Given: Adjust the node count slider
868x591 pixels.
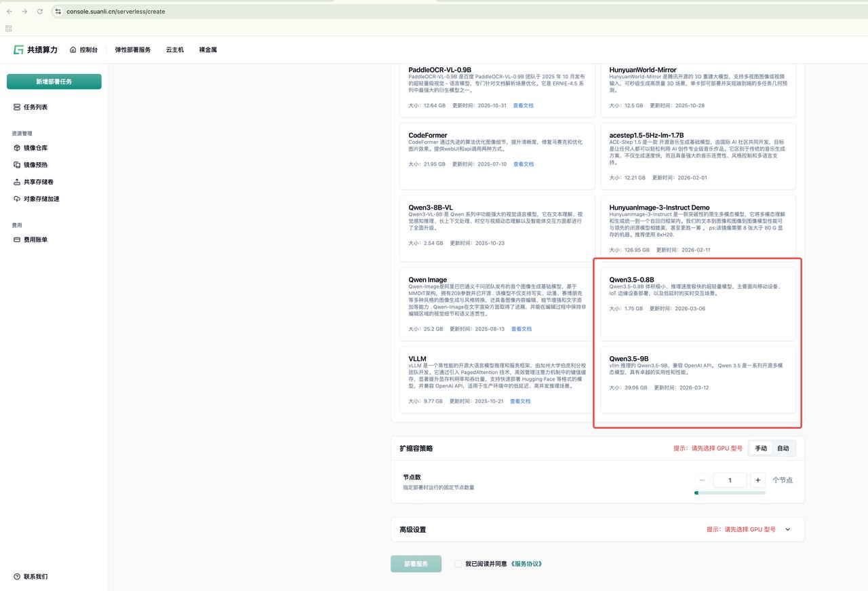Looking at the screenshot, I should [x=730, y=493].
